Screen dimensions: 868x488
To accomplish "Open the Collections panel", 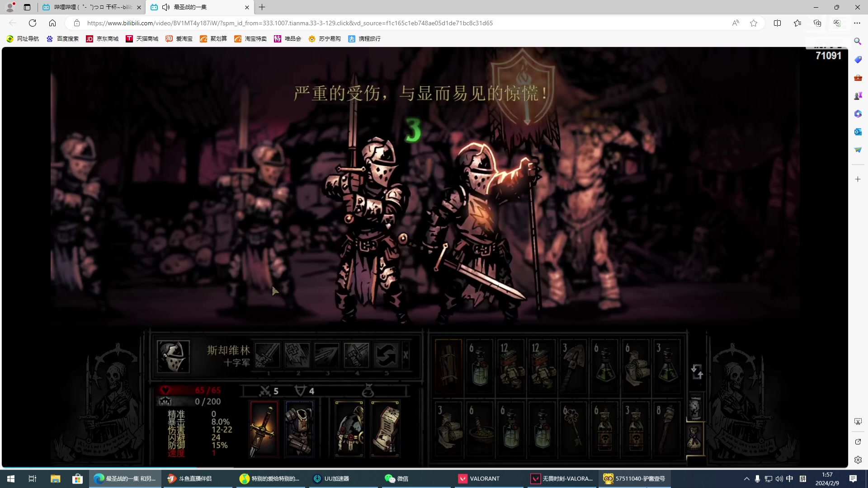I will [817, 23].
